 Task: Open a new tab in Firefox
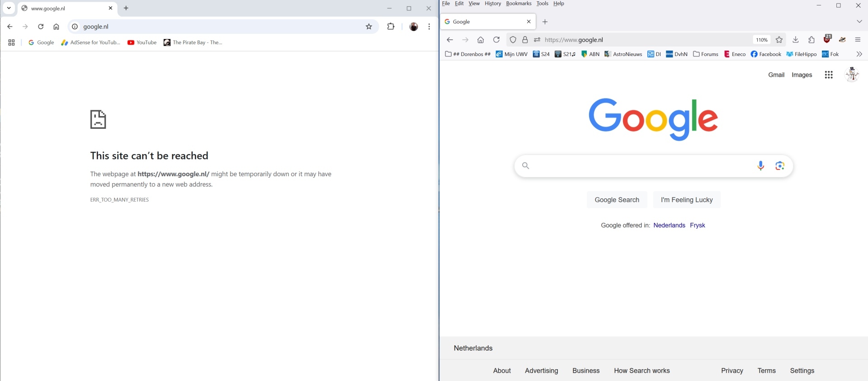[545, 22]
